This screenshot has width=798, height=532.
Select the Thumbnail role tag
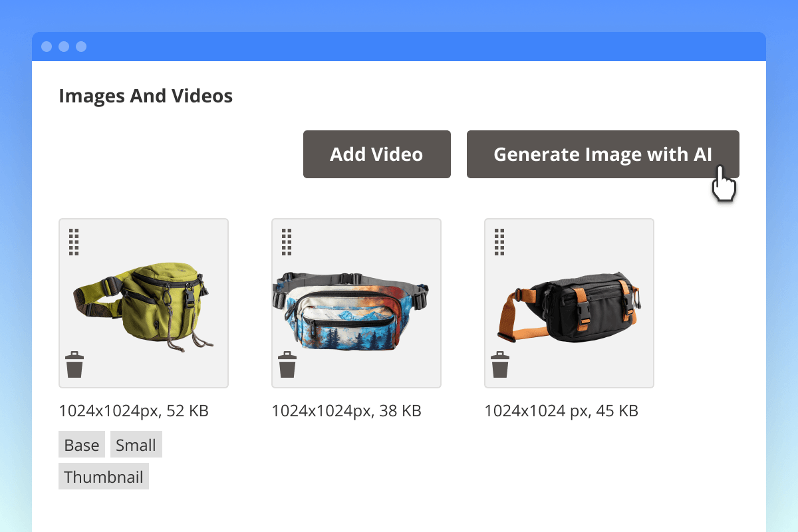(x=104, y=477)
